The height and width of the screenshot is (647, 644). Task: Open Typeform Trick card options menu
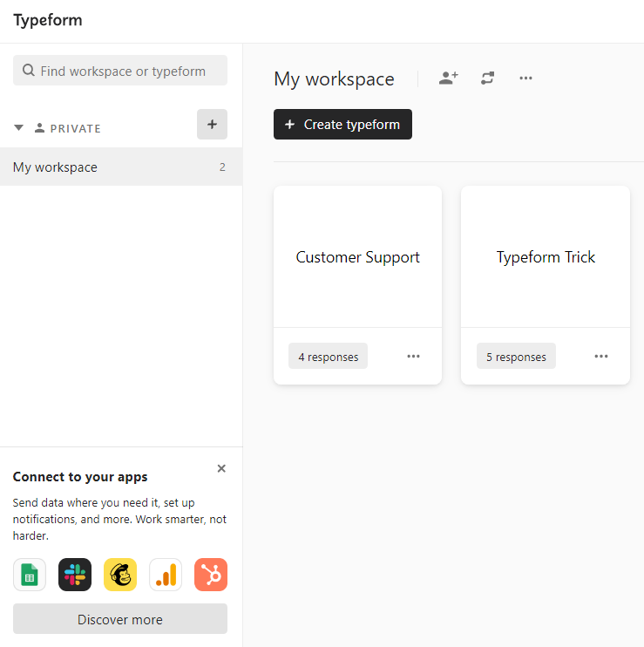click(x=601, y=356)
